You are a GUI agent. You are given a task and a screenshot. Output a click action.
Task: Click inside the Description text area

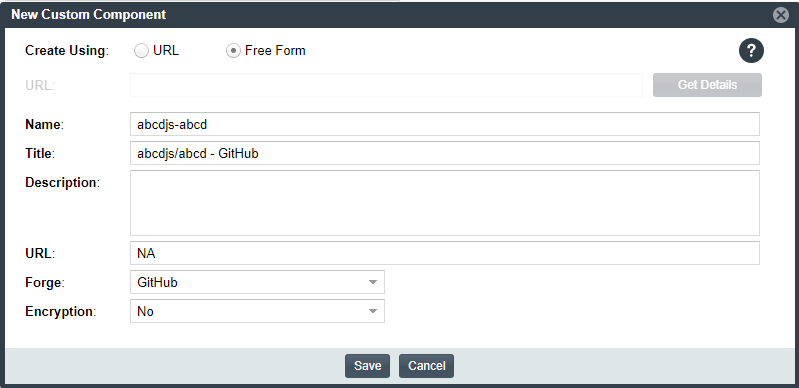click(x=445, y=203)
